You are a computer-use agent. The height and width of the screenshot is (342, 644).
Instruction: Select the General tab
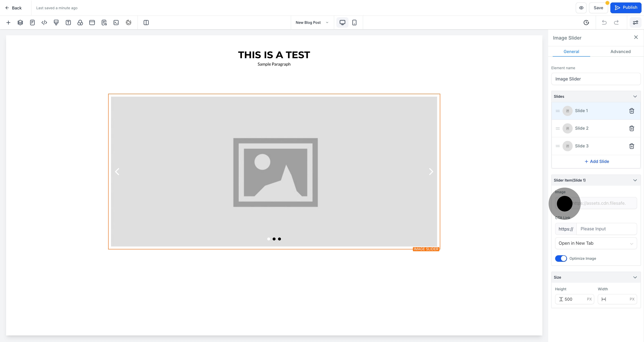point(571,52)
